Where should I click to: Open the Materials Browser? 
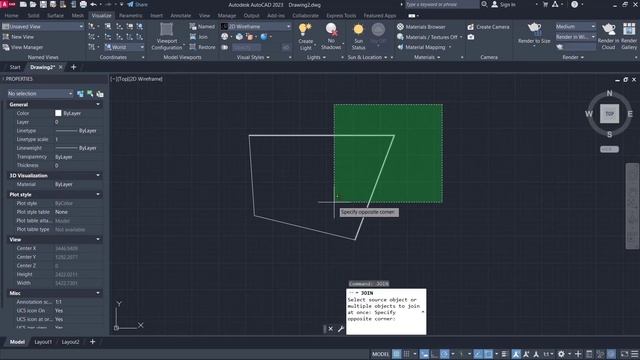tap(421, 27)
